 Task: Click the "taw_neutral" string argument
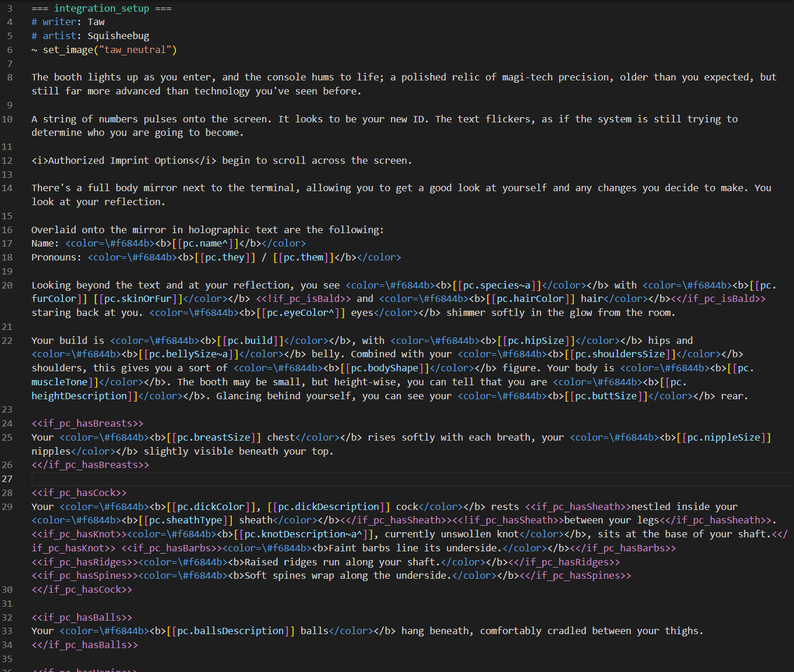point(135,50)
